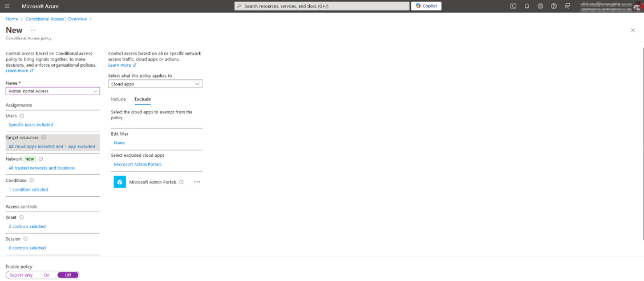Click the Network info icon
The image size is (644, 281).
[x=40, y=159]
